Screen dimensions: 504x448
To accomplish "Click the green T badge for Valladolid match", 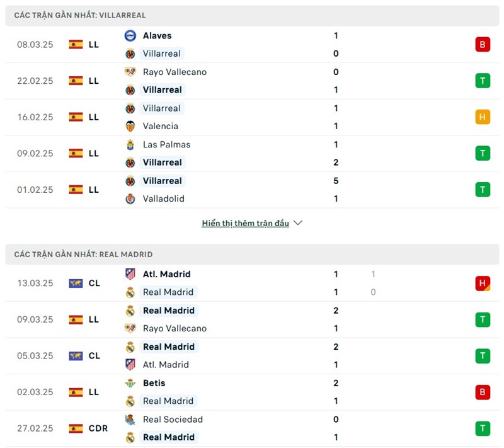I will click(x=483, y=190).
